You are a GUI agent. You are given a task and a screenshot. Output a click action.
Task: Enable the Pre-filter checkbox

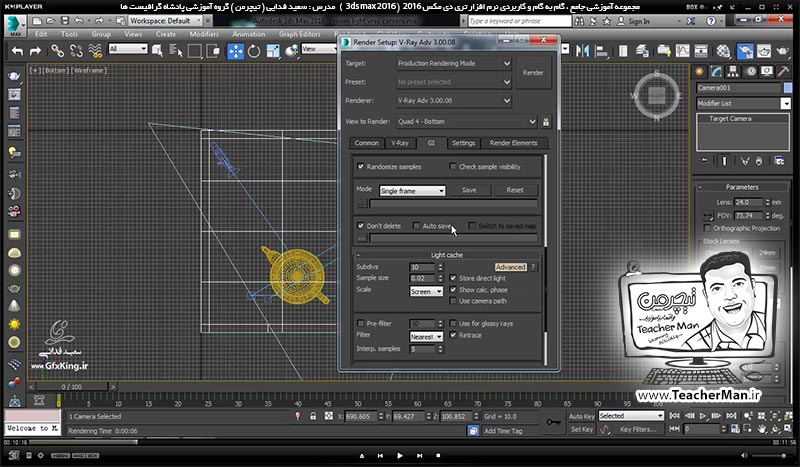coord(361,324)
